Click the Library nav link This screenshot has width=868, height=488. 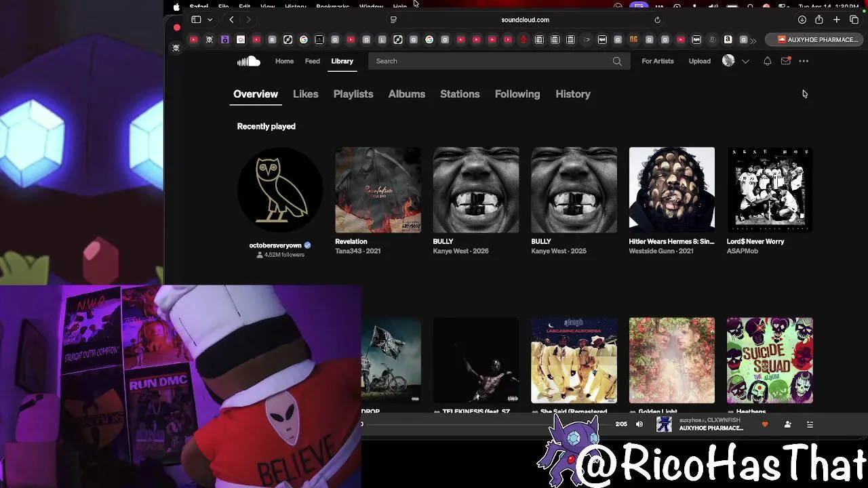tap(342, 61)
